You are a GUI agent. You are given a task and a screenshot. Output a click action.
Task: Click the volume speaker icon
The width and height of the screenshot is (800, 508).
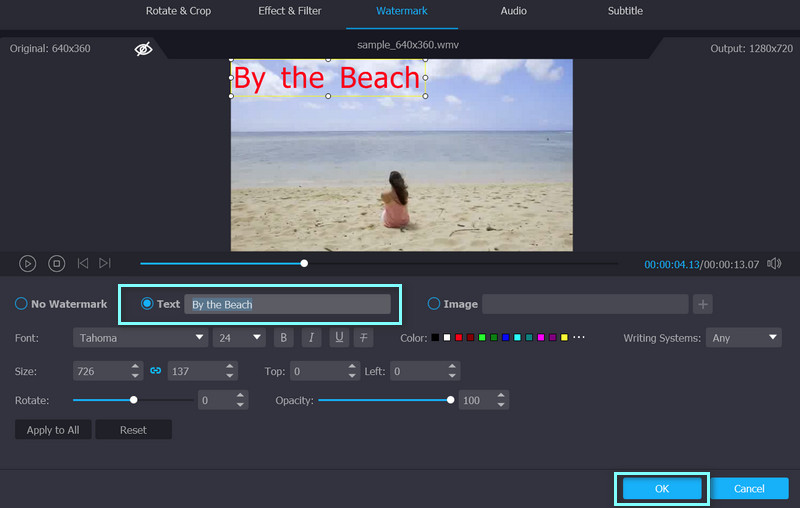pos(773,264)
